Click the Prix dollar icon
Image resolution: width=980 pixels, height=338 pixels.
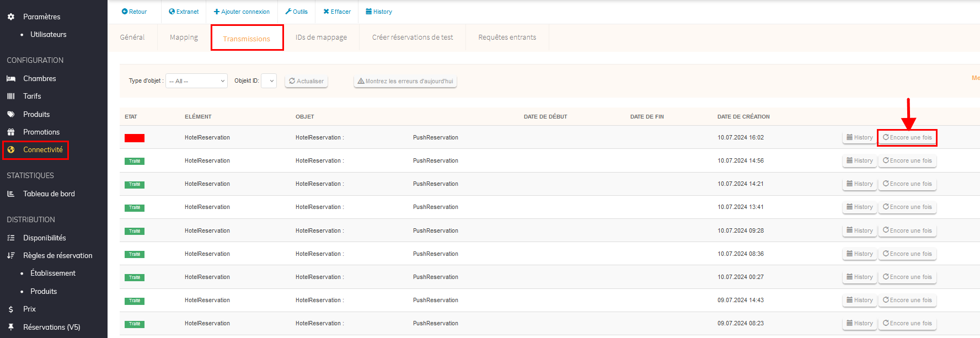[x=11, y=309]
